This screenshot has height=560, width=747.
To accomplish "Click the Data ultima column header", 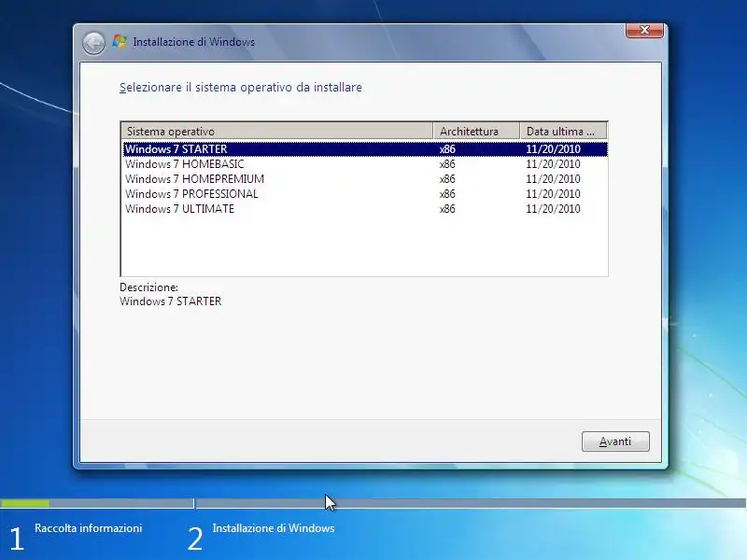I will click(x=564, y=131).
